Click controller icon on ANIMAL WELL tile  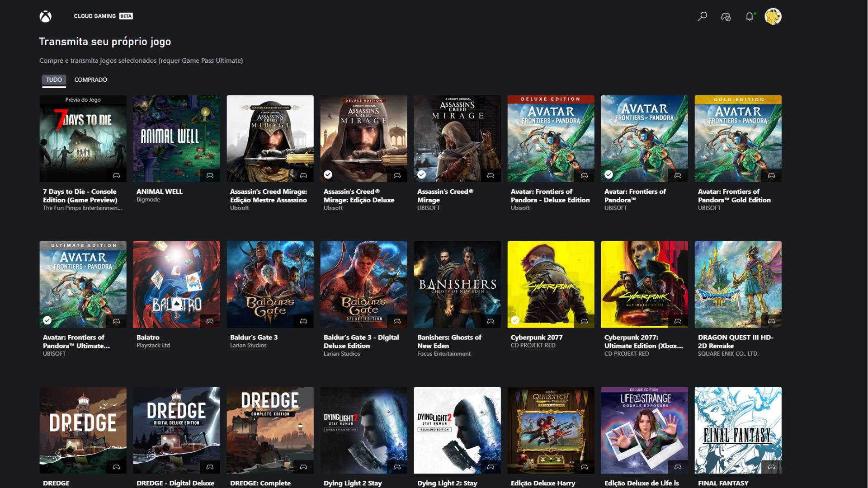[x=210, y=175]
